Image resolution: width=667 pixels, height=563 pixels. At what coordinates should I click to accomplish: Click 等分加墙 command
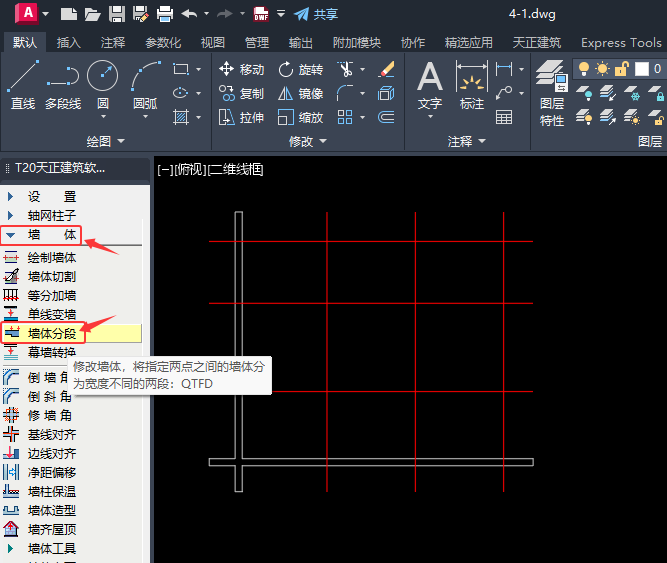[52, 295]
